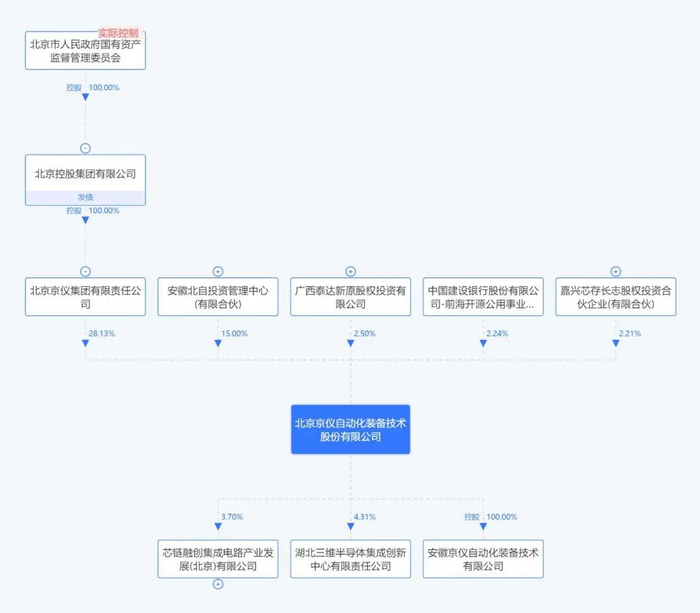Click the 2.24% shareholding value
The height and width of the screenshot is (613, 700).
click(497, 334)
